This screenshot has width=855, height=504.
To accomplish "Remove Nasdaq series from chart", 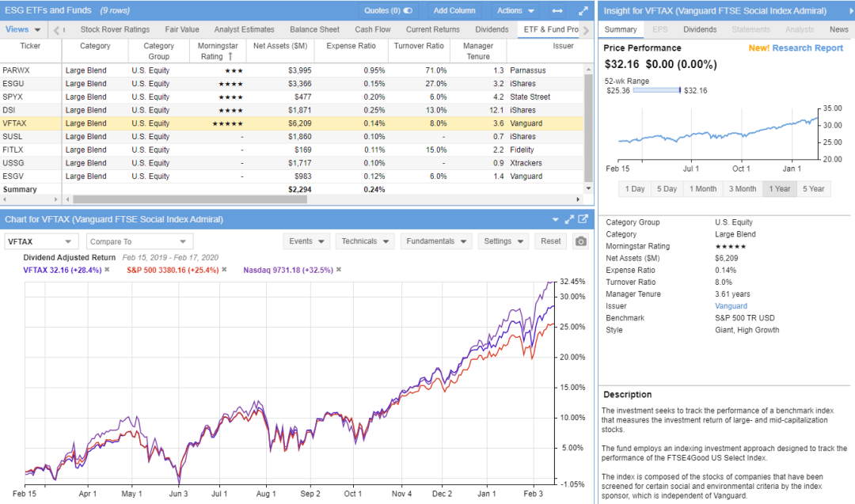I will 339,270.
